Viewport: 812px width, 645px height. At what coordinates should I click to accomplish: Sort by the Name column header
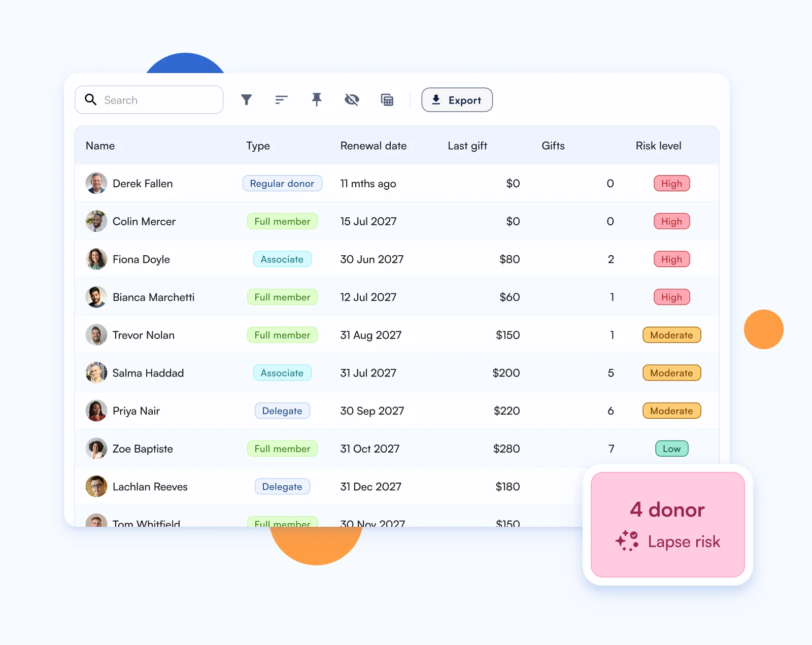pos(100,146)
